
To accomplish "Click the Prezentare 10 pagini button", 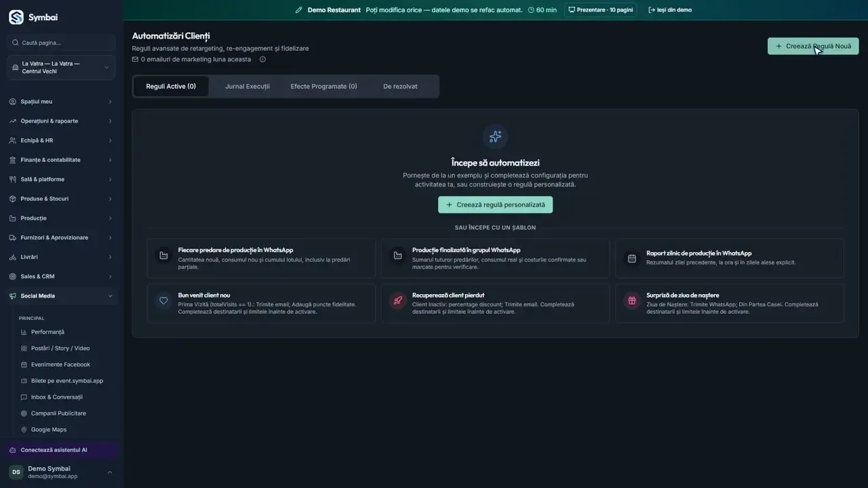I will click(600, 10).
